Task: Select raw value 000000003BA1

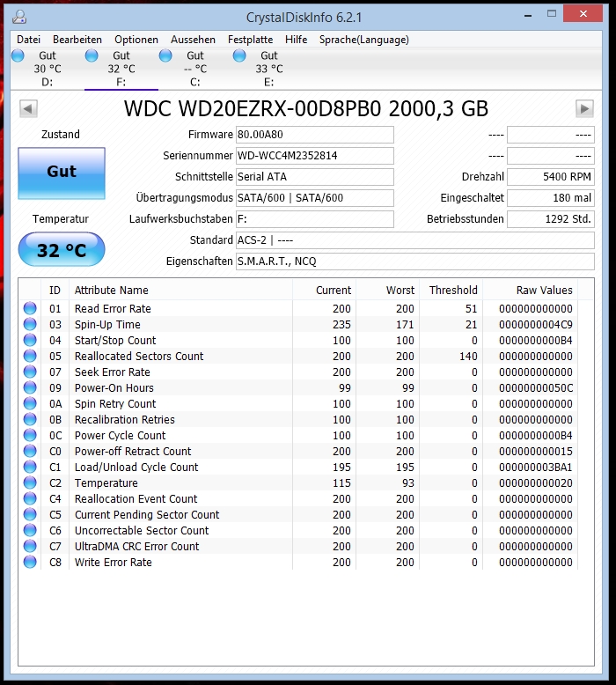Action: (x=536, y=467)
